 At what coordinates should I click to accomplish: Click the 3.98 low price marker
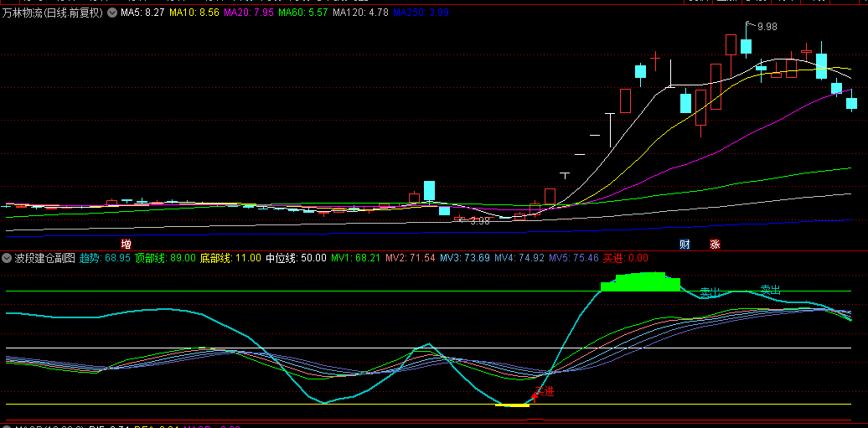coord(479,221)
